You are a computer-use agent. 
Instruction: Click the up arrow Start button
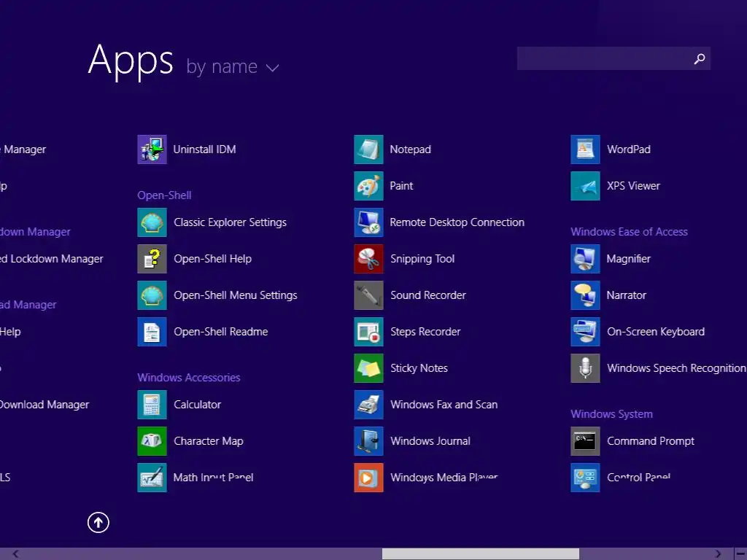[98, 522]
